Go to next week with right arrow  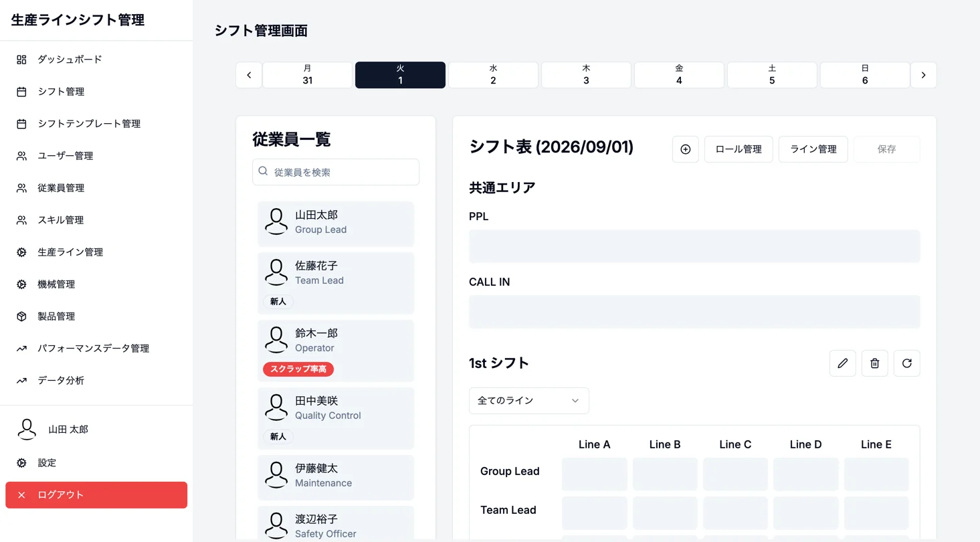tap(923, 75)
